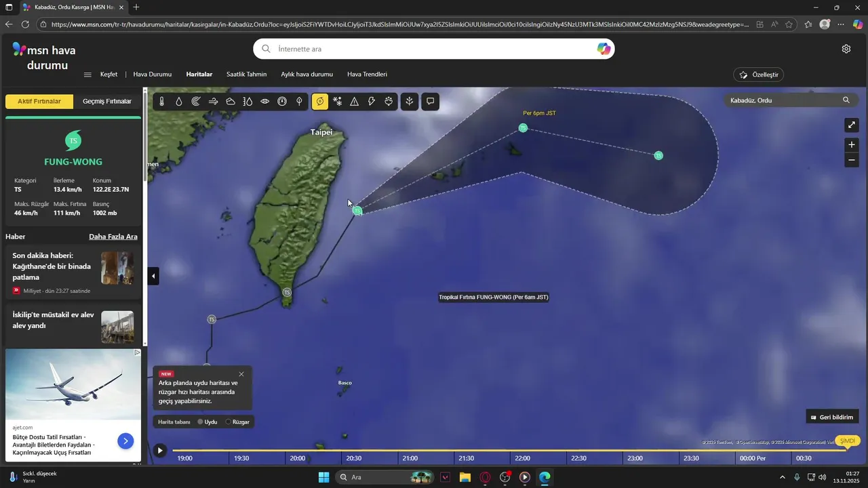Click the Copilot icon in search box

(604, 49)
